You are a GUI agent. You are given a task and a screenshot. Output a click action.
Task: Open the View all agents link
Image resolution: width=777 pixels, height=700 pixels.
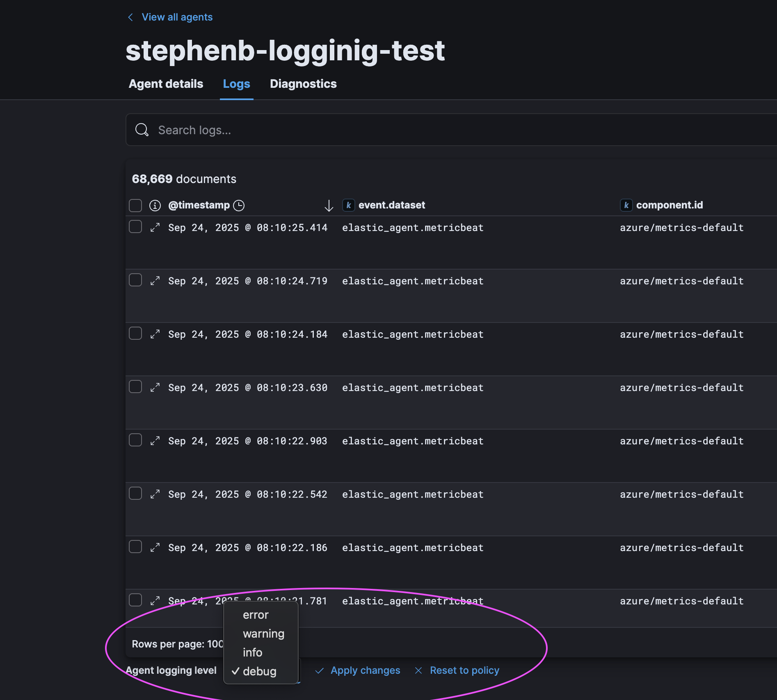pyautogui.click(x=177, y=17)
